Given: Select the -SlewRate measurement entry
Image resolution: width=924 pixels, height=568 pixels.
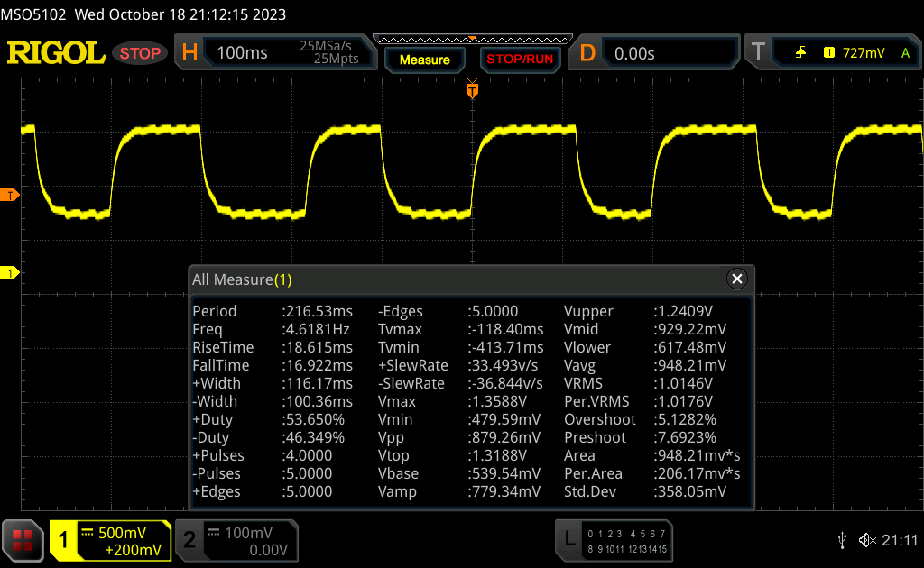Looking at the screenshot, I should pos(460,383).
